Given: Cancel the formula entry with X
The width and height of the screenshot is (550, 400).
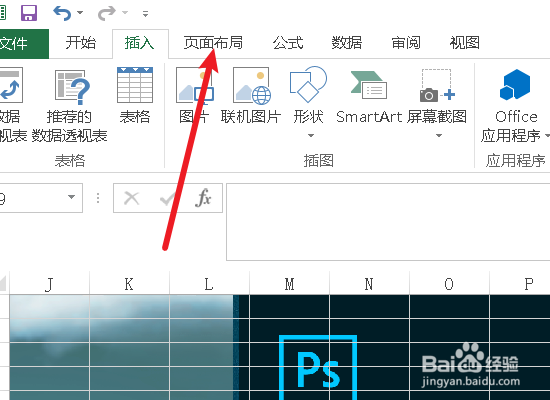Looking at the screenshot, I should click(x=132, y=198).
